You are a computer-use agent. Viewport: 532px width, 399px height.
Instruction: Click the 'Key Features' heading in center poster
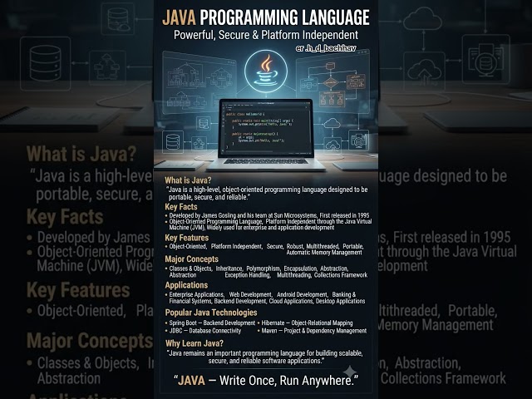[186, 238]
